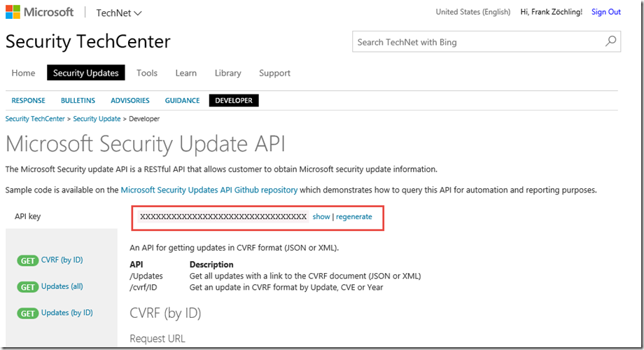Click the Sign Out link
644x350 pixels.
[605, 12]
